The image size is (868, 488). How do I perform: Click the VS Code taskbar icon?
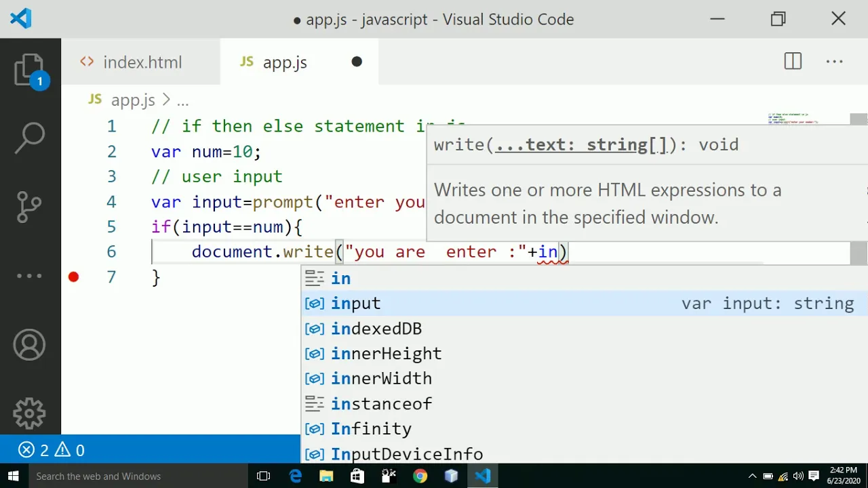pos(483,476)
